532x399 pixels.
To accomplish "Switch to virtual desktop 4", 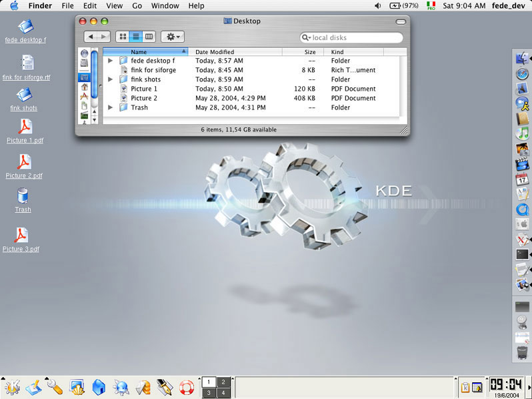I will 223,393.
